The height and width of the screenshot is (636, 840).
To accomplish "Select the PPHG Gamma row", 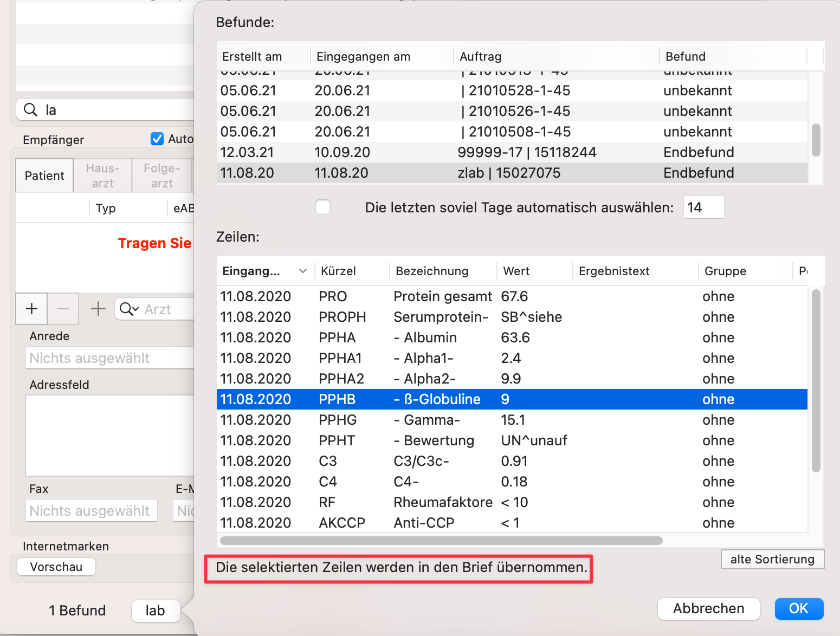I will pos(512,420).
